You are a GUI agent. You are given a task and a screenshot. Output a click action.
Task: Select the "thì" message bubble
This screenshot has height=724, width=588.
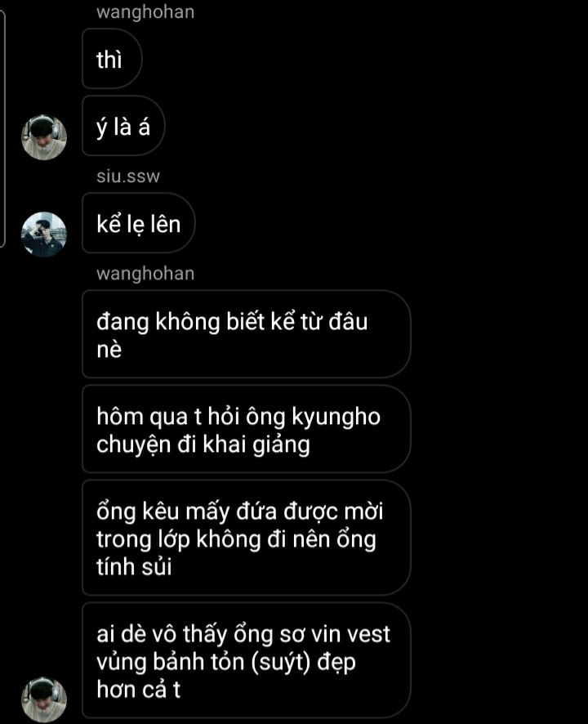tap(112, 59)
